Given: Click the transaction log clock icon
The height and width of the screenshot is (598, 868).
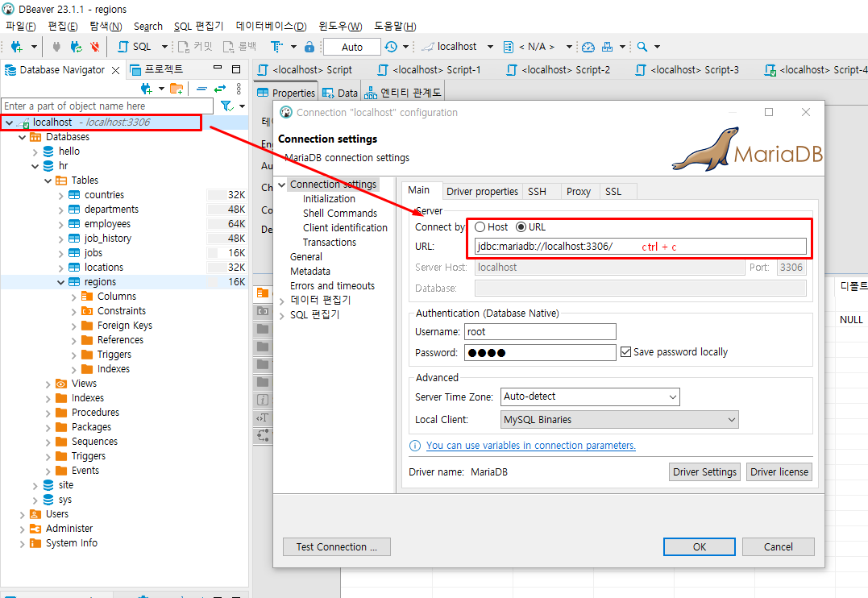Looking at the screenshot, I should click(x=391, y=47).
